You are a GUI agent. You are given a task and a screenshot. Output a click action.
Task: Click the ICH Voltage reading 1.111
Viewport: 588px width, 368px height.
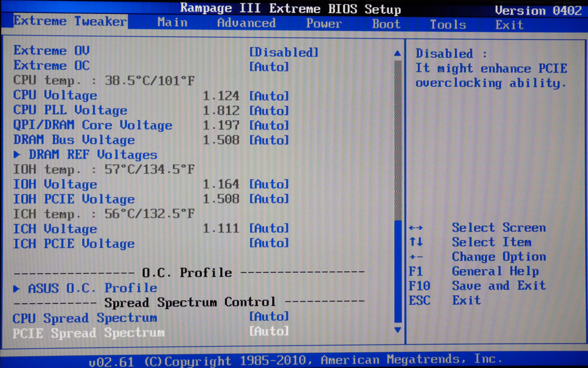[x=221, y=229]
